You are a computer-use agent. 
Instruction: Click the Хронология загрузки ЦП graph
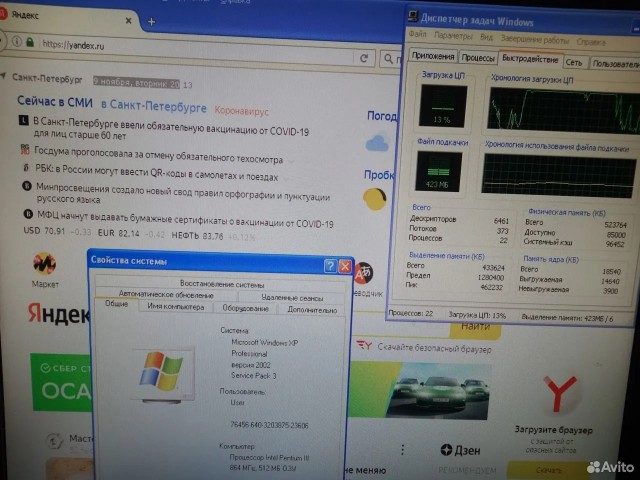(564, 111)
